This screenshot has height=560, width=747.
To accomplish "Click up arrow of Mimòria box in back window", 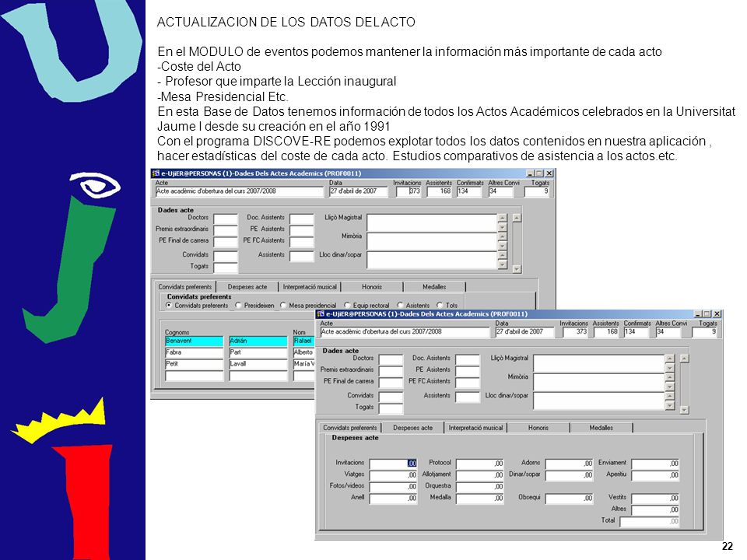I will coord(502,236).
